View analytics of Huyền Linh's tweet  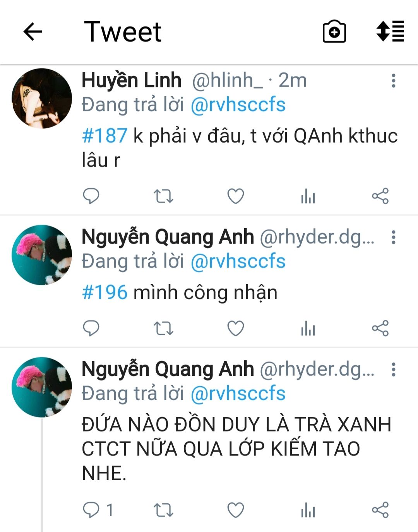pos(308,196)
